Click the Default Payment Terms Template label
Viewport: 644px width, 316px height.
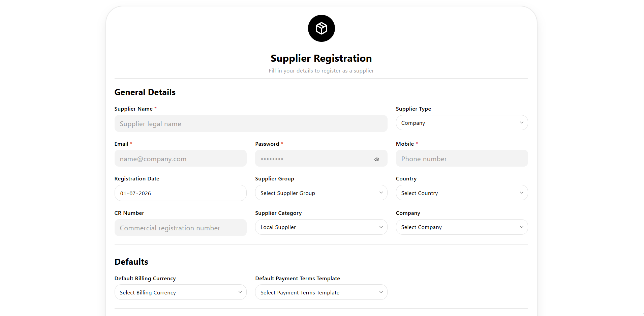pos(298,279)
